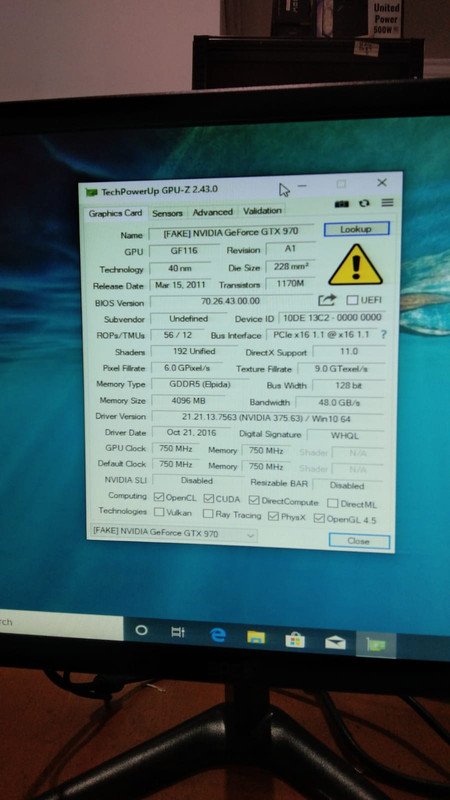The height and width of the screenshot is (800, 450).
Task: Toggle the OpenGL 4.5 checkbox
Action: coord(319,518)
